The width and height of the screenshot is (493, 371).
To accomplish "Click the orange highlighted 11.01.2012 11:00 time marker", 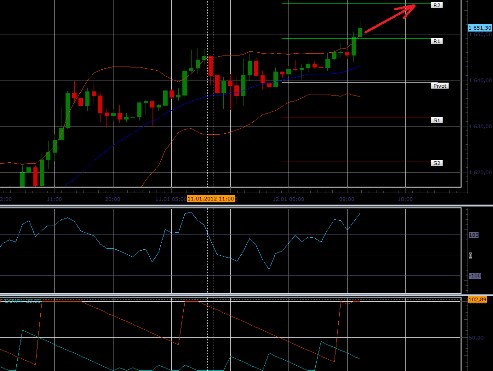I will tap(211, 199).
